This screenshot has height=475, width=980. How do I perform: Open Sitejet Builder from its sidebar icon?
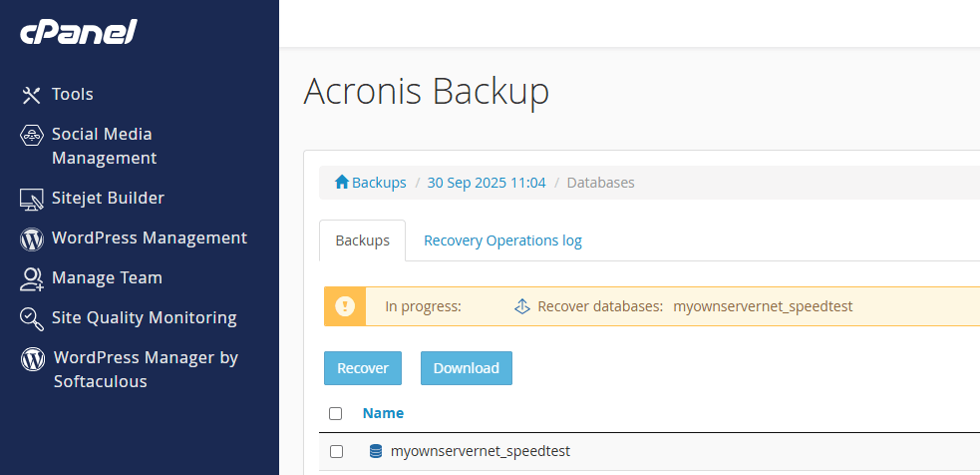[31, 199]
